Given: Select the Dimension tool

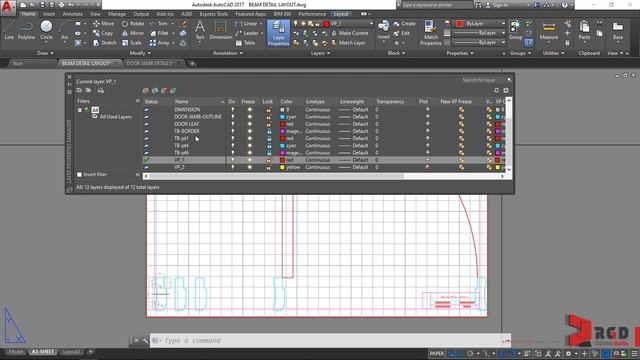Looking at the screenshot, I should coord(220,31).
